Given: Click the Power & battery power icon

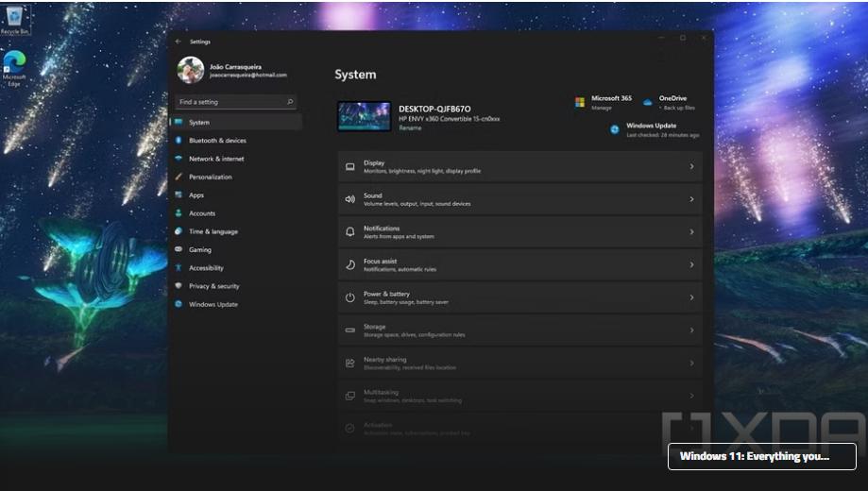Looking at the screenshot, I should coord(349,297).
